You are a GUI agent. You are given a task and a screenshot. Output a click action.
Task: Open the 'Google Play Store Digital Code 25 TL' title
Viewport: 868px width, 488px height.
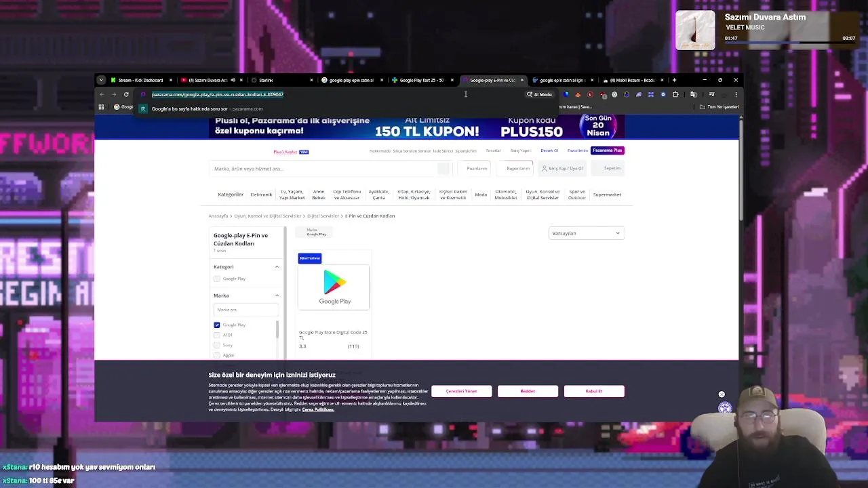[x=333, y=335]
